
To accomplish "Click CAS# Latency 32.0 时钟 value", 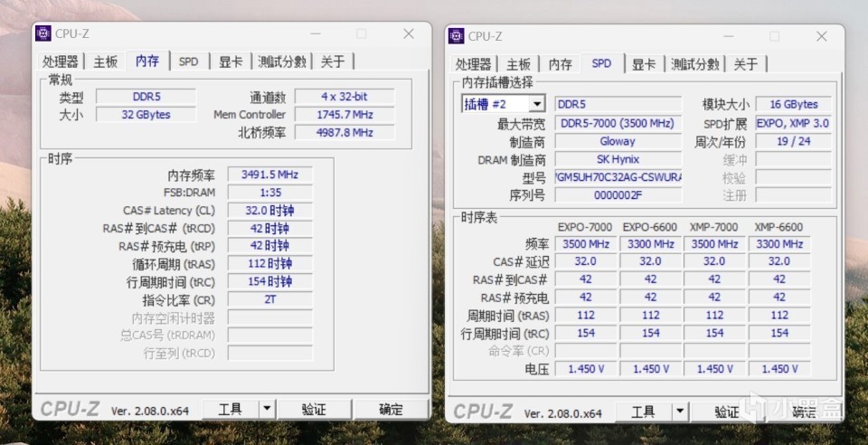I will [270, 211].
